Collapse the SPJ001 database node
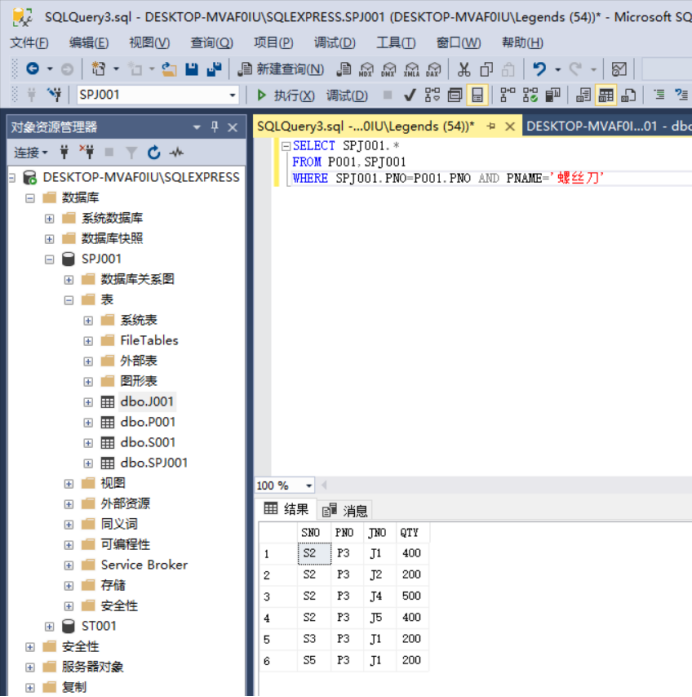Screen dimensions: 692x697 click(x=49, y=259)
